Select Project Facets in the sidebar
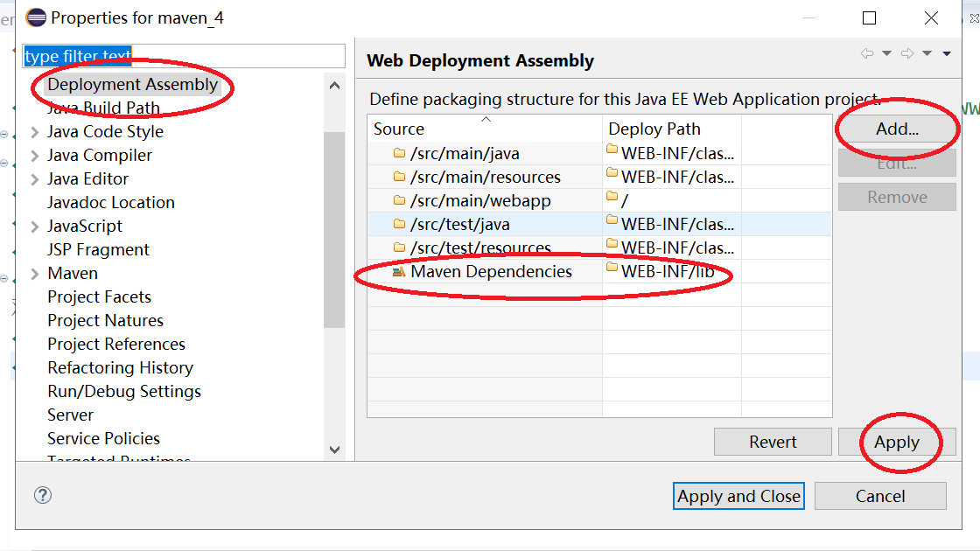This screenshot has width=980, height=551. pos(99,296)
